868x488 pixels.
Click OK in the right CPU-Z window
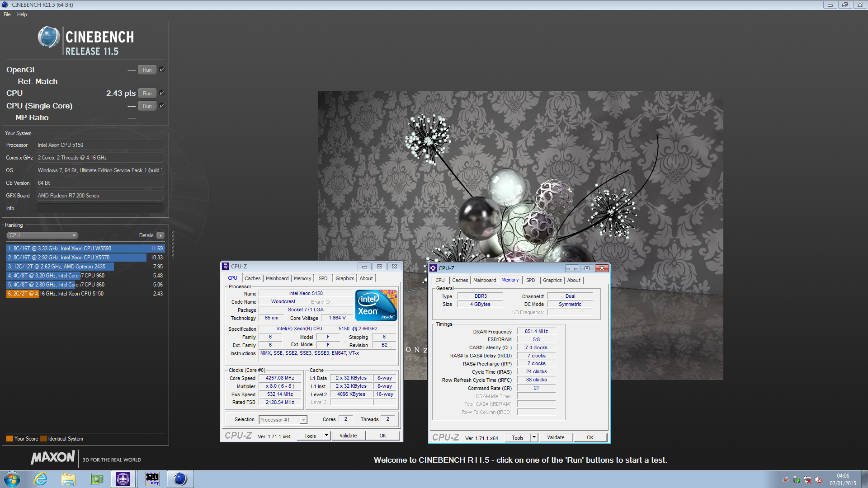[590, 437]
